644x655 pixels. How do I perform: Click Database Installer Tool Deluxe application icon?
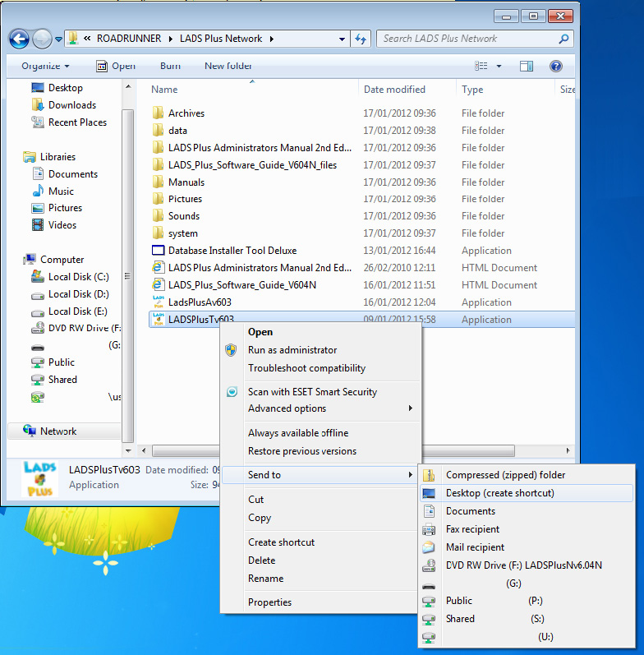point(158,250)
